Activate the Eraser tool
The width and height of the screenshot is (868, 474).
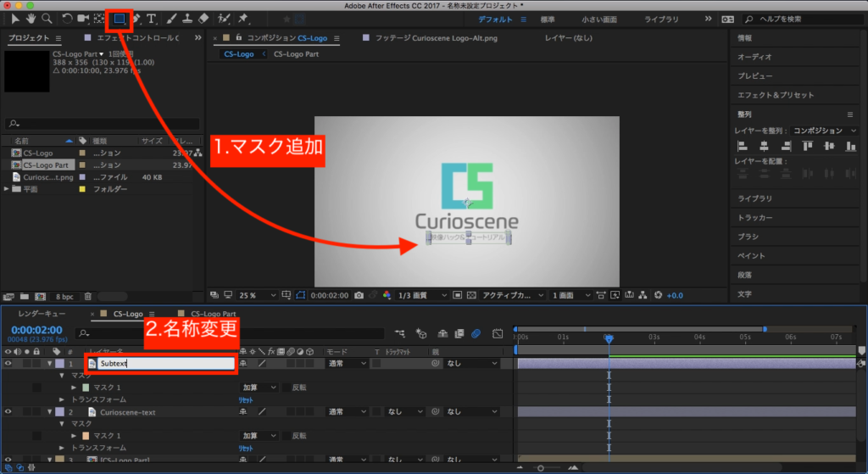203,18
